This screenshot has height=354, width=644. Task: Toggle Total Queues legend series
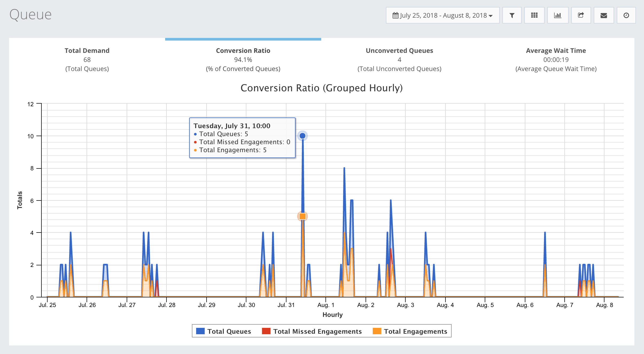229,331
